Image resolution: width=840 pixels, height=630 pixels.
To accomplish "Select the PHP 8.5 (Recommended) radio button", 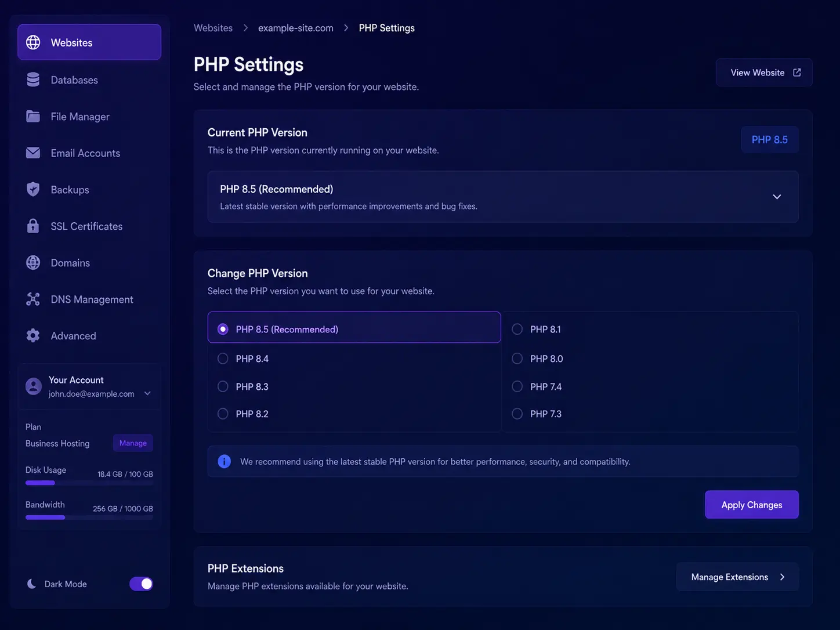I will 223,329.
